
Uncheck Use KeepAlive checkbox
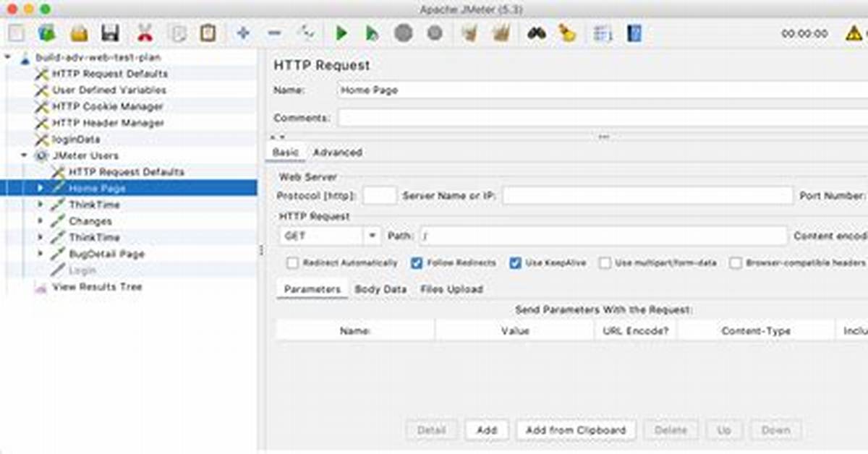click(515, 263)
